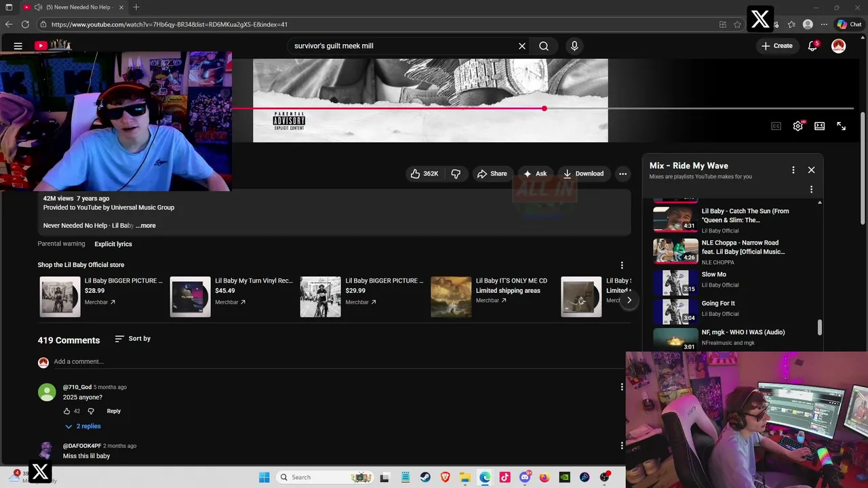
Task: Start voice search with the microphone
Action: click(x=574, y=46)
